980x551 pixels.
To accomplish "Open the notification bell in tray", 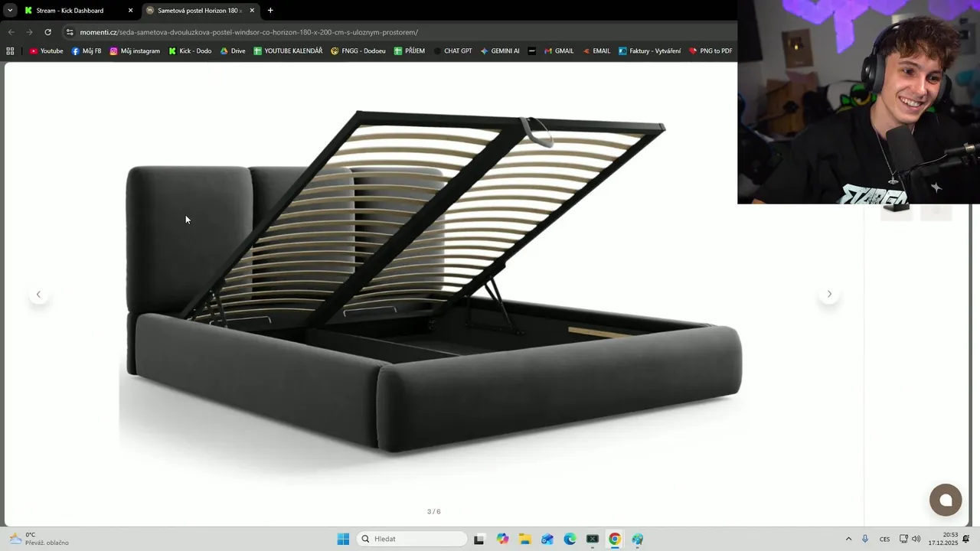I will 966,539.
